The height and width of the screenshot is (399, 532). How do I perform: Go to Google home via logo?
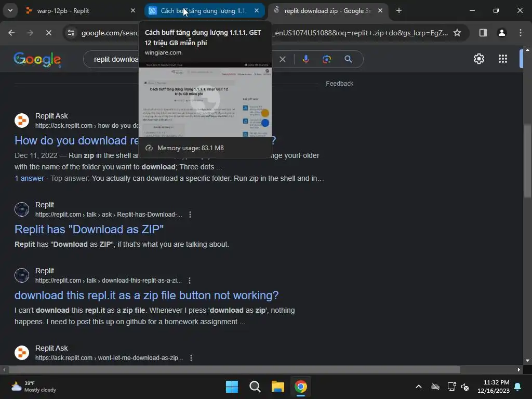click(37, 60)
